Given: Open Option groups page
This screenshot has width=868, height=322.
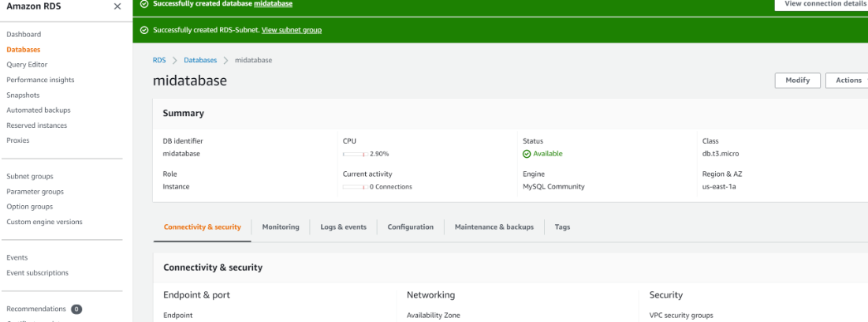Looking at the screenshot, I should [x=30, y=206].
